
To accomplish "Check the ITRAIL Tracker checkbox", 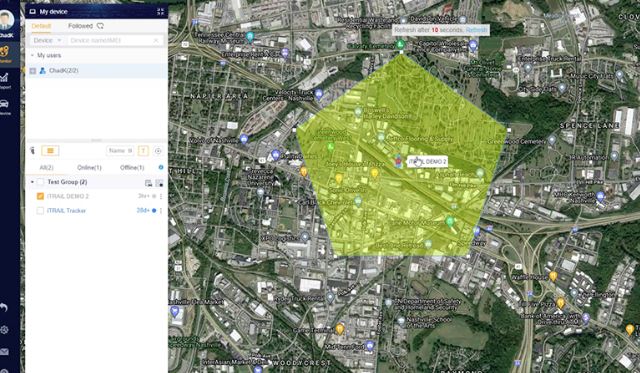I will pos(40,211).
